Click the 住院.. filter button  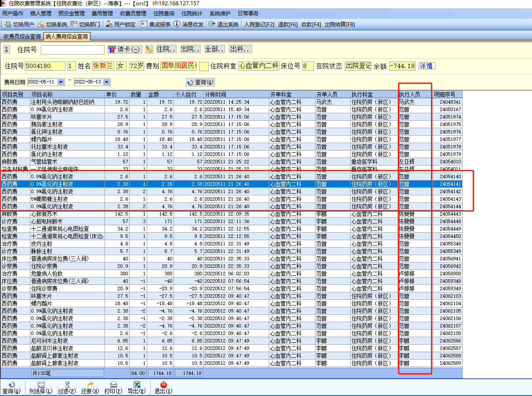click(166, 50)
